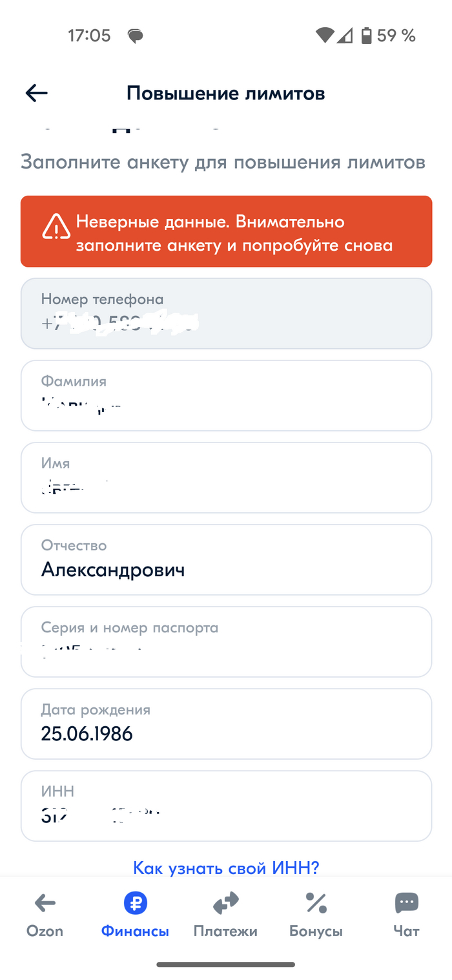This screenshot has height=980, width=452.
Task: Edit the Отчество field with Александрович
Action: [226, 559]
